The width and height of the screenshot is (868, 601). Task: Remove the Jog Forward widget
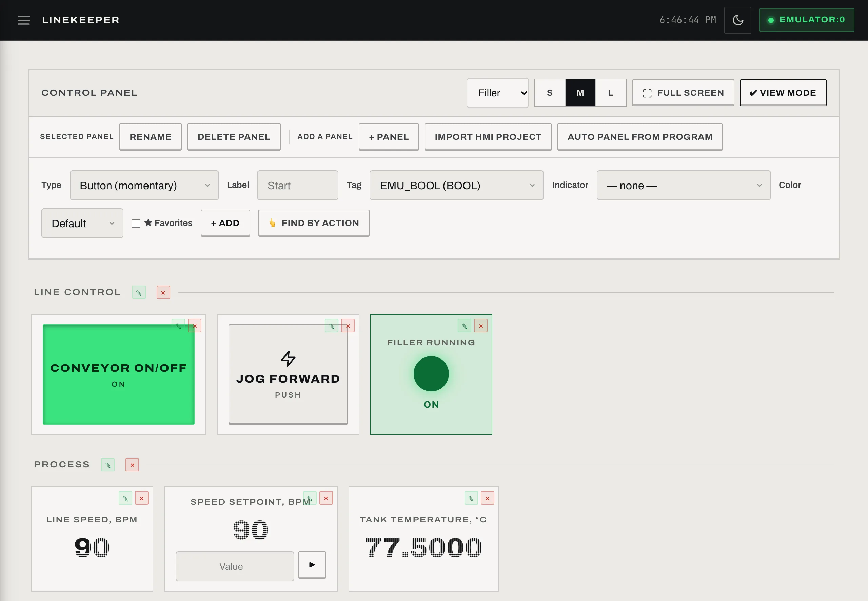click(x=348, y=325)
